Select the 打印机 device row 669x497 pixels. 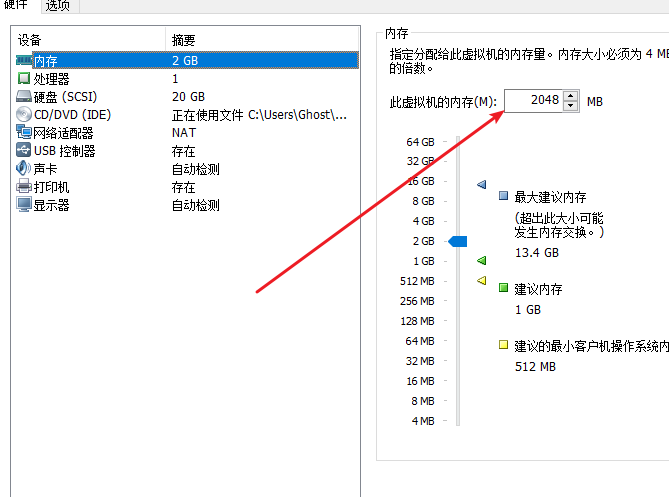187,186
